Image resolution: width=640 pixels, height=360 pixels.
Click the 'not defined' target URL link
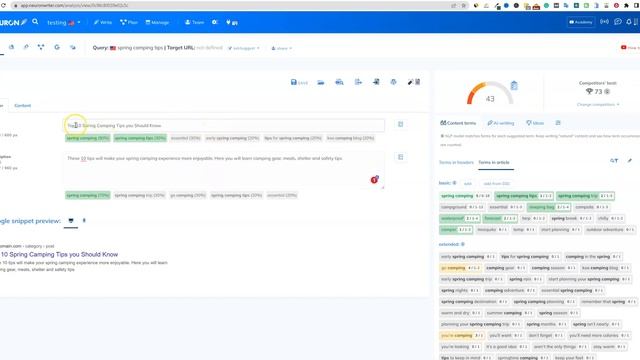[209, 48]
